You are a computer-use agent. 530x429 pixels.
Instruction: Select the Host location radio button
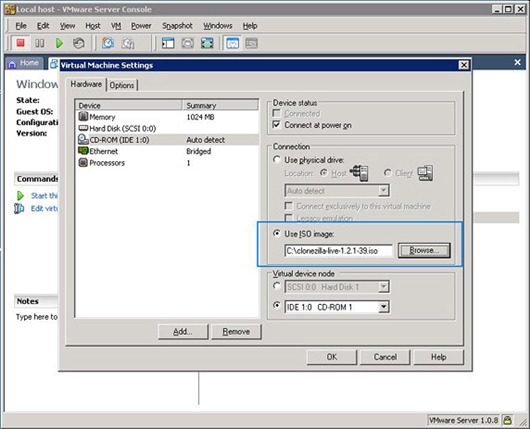click(324, 173)
